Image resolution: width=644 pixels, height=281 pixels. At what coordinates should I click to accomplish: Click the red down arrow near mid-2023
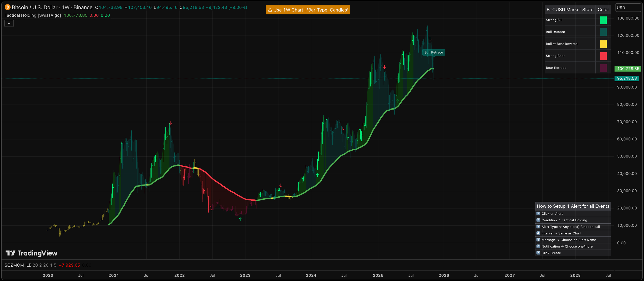281,186
